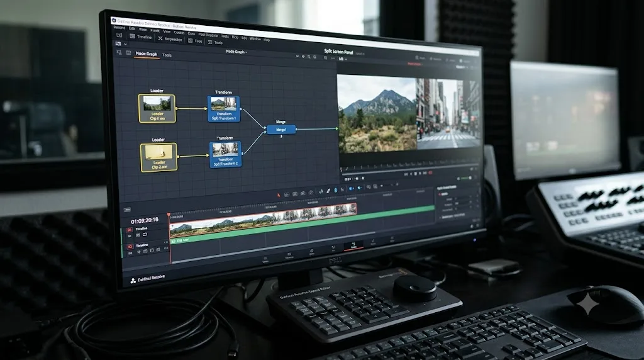644x360 pixels.
Task: Toggle the star-shaped icon under the lower Timeline label
Action: pos(139,252)
